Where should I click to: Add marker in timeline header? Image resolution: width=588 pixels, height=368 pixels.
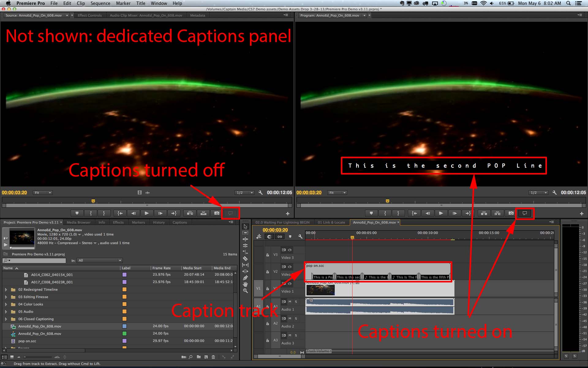(290, 236)
